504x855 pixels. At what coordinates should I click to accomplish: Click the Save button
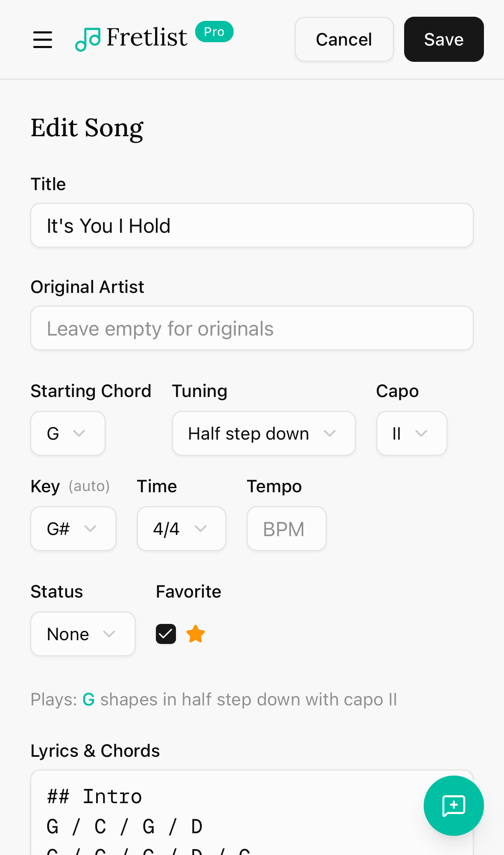(x=443, y=39)
